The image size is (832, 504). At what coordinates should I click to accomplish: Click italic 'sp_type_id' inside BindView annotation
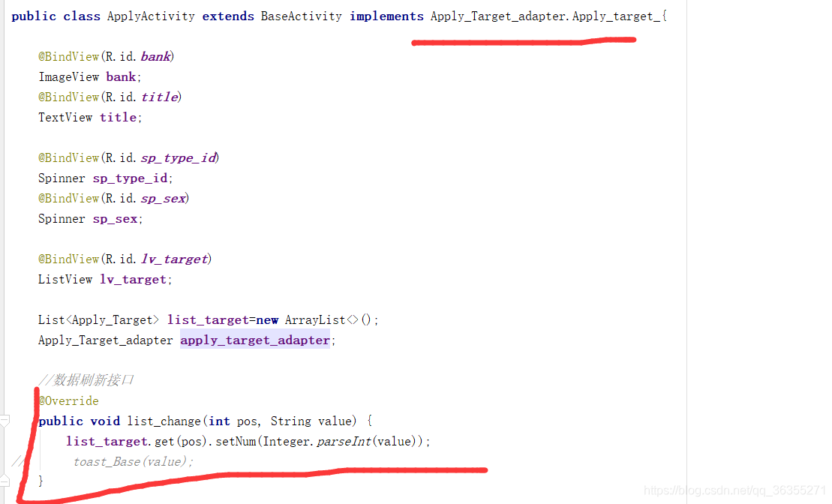179,158
